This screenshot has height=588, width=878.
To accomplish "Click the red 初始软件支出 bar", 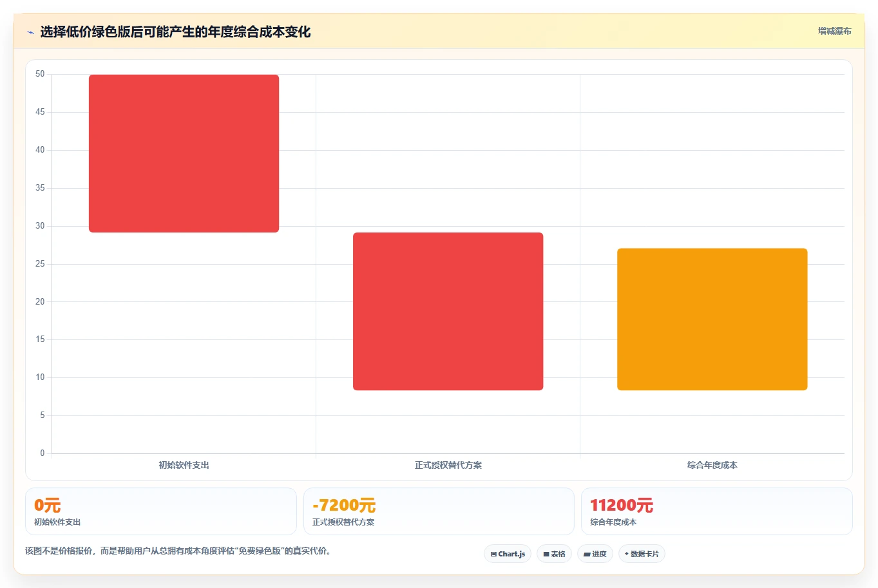I will pyautogui.click(x=184, y=153).
